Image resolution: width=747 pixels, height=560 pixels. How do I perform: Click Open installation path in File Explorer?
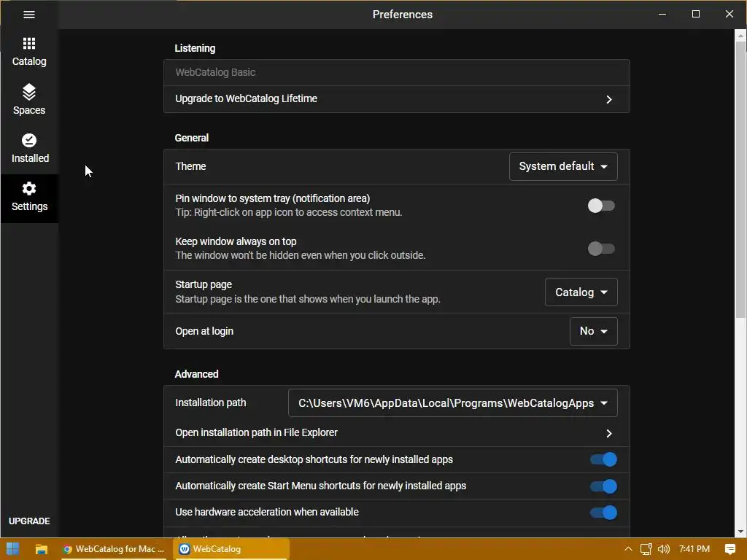coord(256,432)
